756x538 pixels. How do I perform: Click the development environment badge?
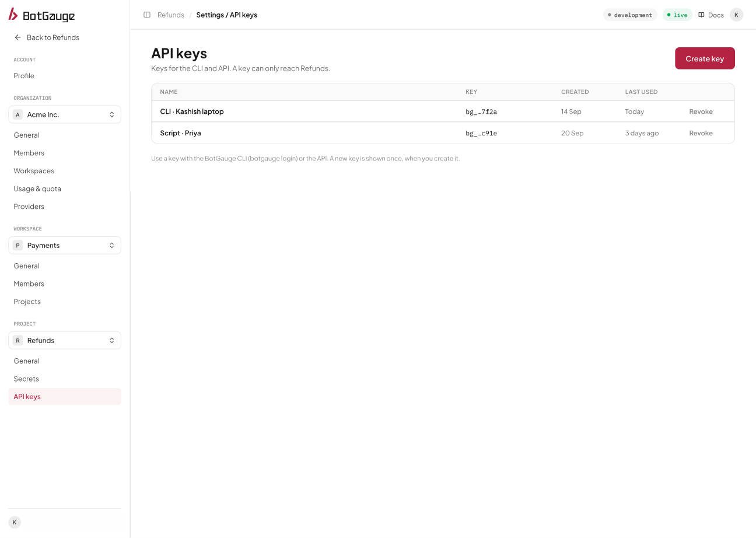pos(630,15)
